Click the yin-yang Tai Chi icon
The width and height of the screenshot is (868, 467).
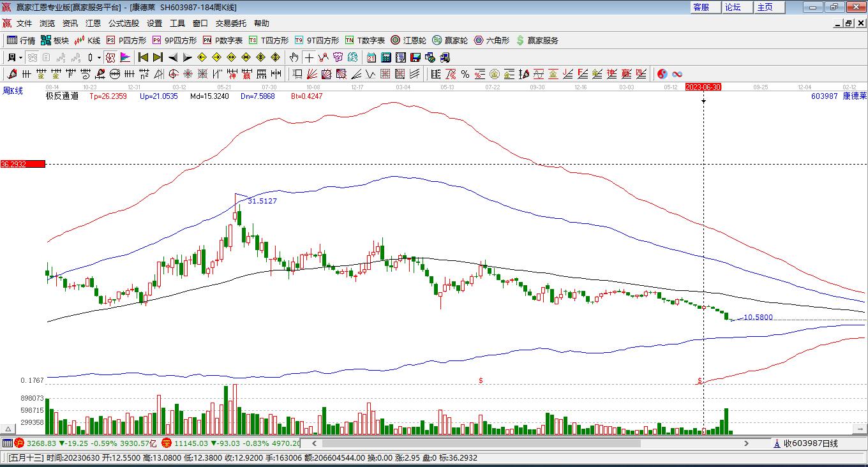click(x=662, y=74)
